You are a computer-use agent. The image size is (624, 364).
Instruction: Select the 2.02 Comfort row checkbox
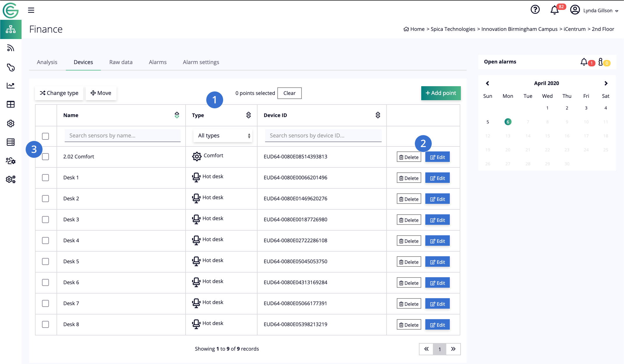(x=46, y=157)
